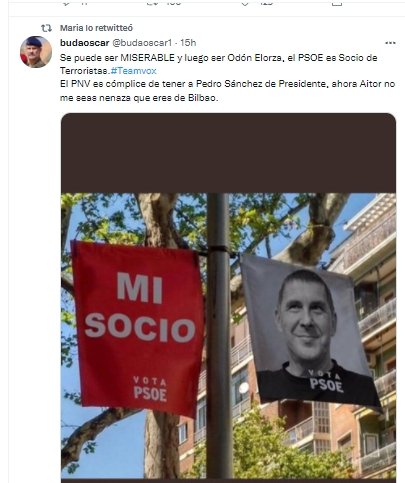This screenshot has width=405, height=483.
Task: Click the tweet paragraph about the PNV
Action: 227,91
